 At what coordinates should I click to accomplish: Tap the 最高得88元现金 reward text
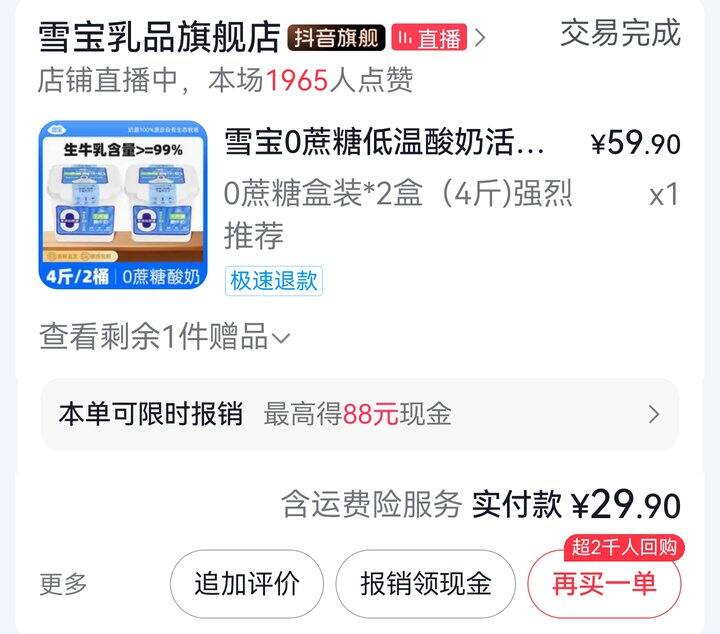pos(357,414)
